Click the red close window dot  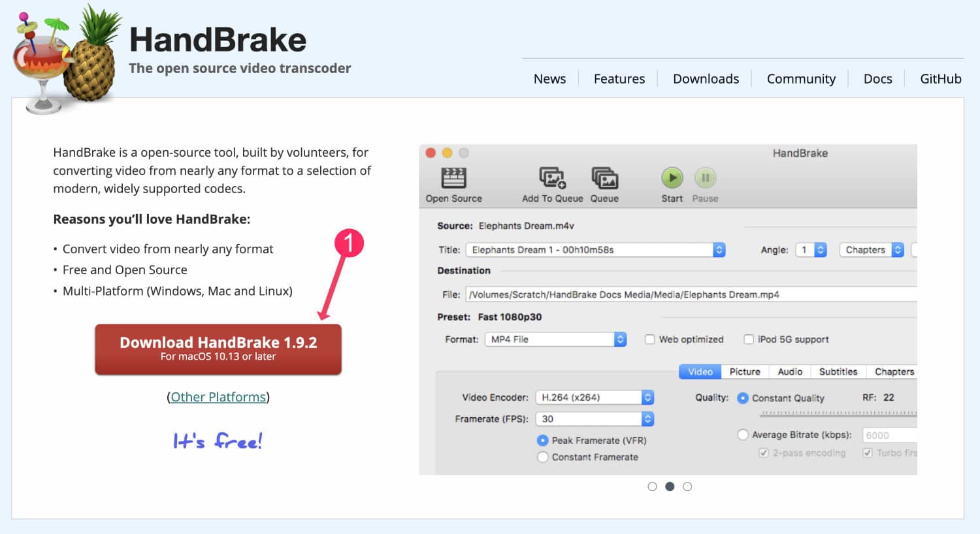pos(431,153)
